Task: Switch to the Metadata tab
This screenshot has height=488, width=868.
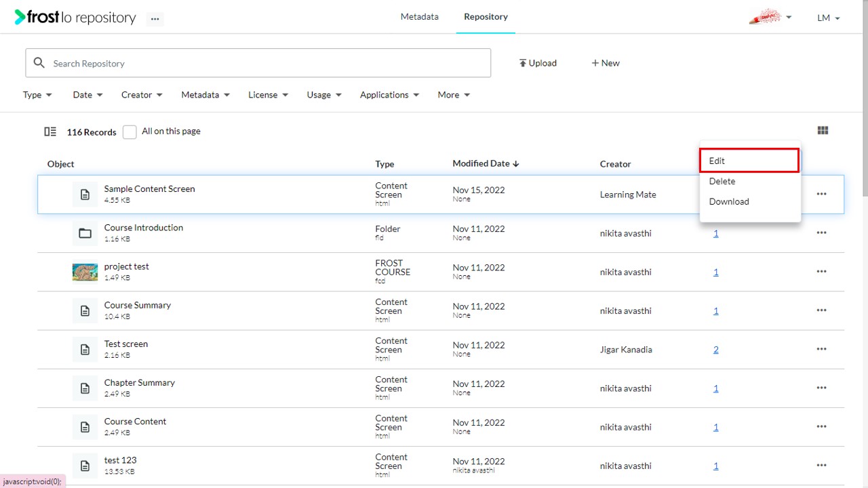Action: [419, 17]
